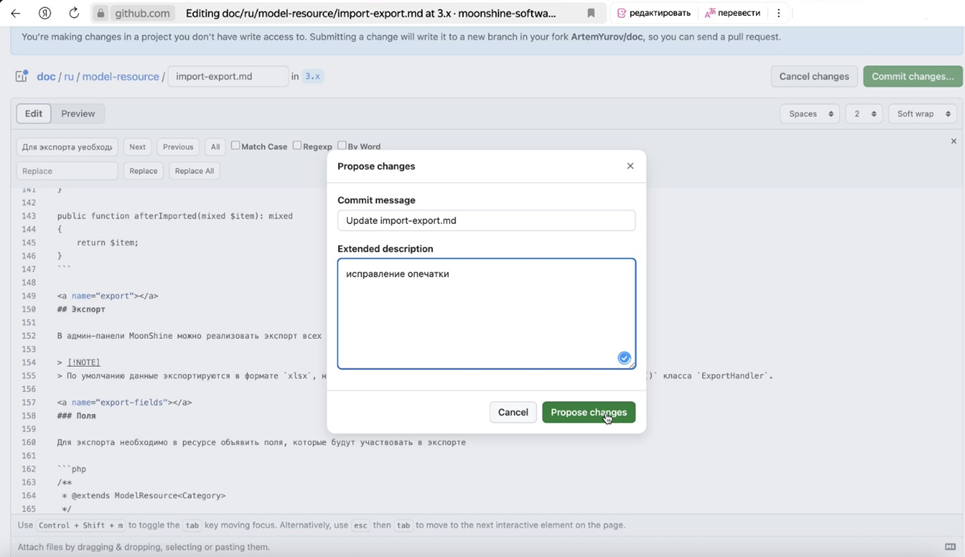965x557 pixels.
Task: Click the line '### Поля' in editor
Action: click(x=76, y=415)
